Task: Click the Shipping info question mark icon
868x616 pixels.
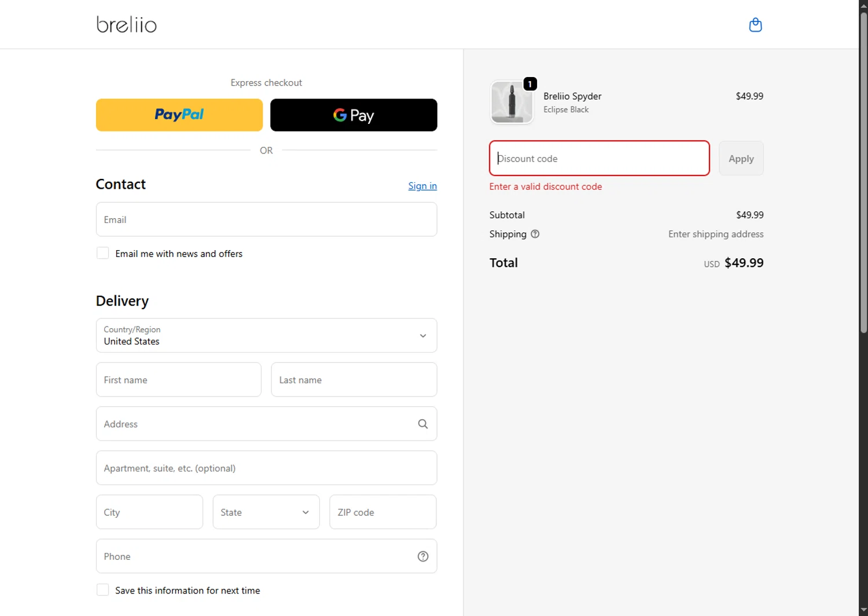Action: pos(535,234)
